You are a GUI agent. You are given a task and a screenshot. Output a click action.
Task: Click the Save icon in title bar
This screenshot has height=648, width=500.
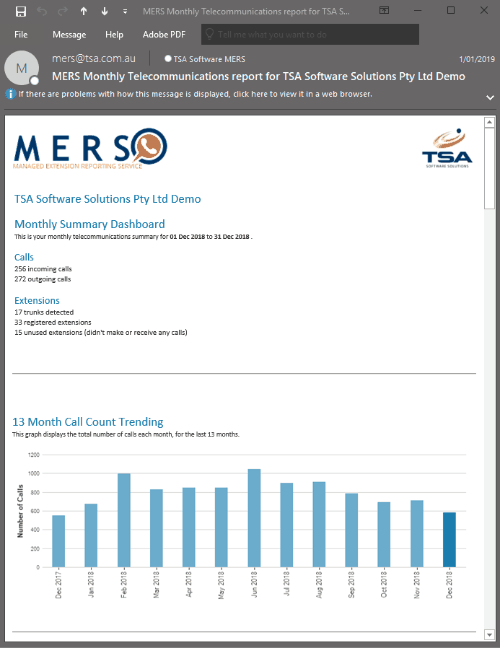coord(21,12)
